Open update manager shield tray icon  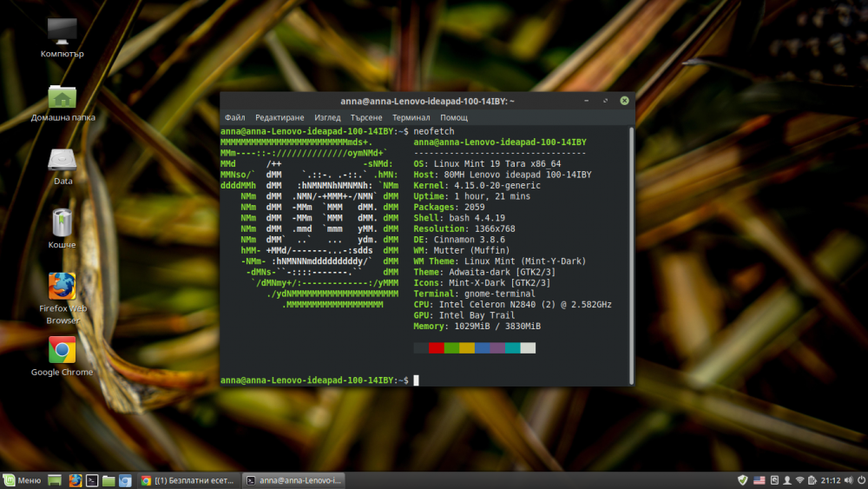743,480
